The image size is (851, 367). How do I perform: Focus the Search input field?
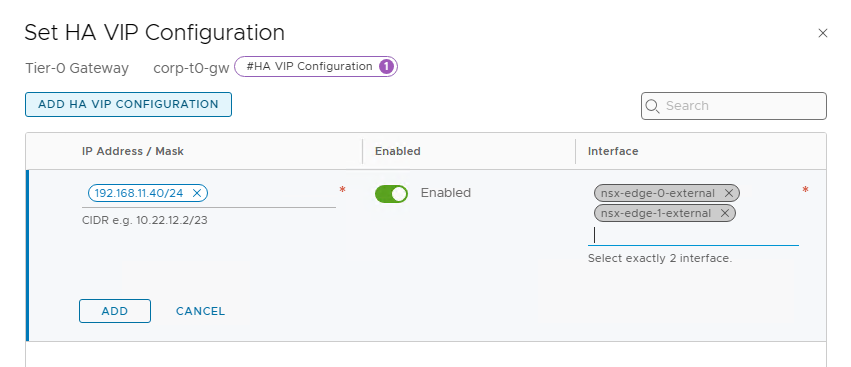point(734,106)
